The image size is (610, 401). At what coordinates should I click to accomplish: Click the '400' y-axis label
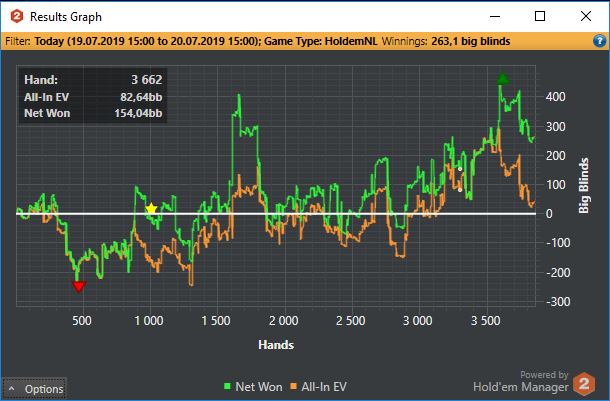pyautogui.click(x=556, y=97)
